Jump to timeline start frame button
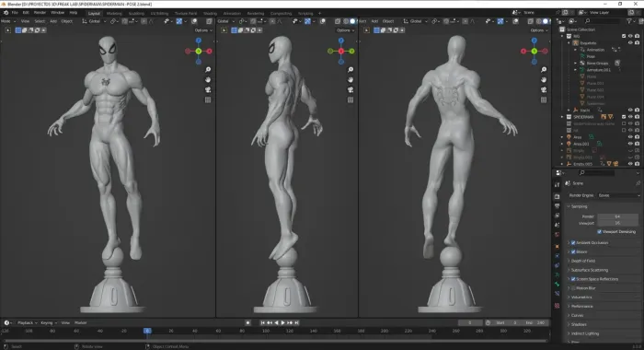This screenshot has height=350, width=644. (263, 323)
